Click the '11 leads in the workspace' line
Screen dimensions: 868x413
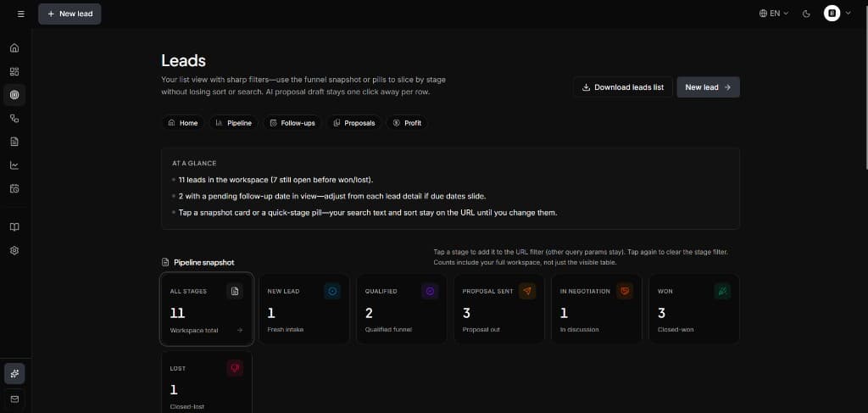275,180
